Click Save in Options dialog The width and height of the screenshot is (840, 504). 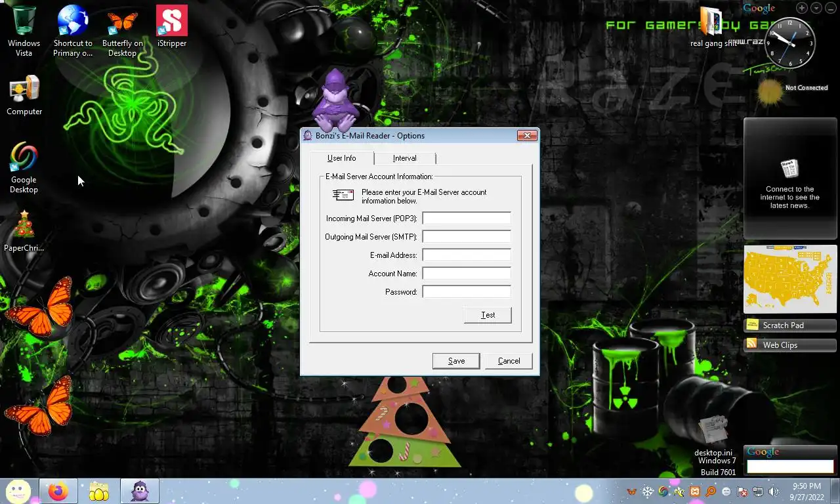pyautogui.click(x=456, y=361)
